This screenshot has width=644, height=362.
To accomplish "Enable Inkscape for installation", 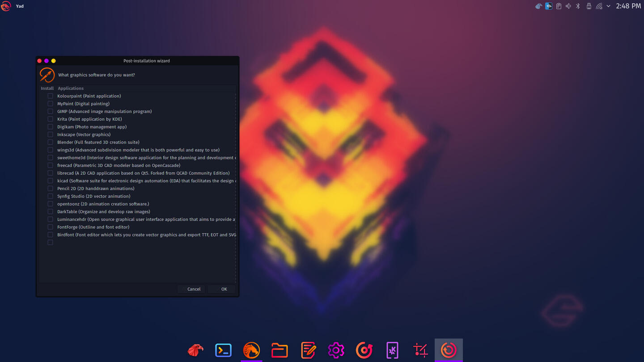I will click(x=50, y=135).
